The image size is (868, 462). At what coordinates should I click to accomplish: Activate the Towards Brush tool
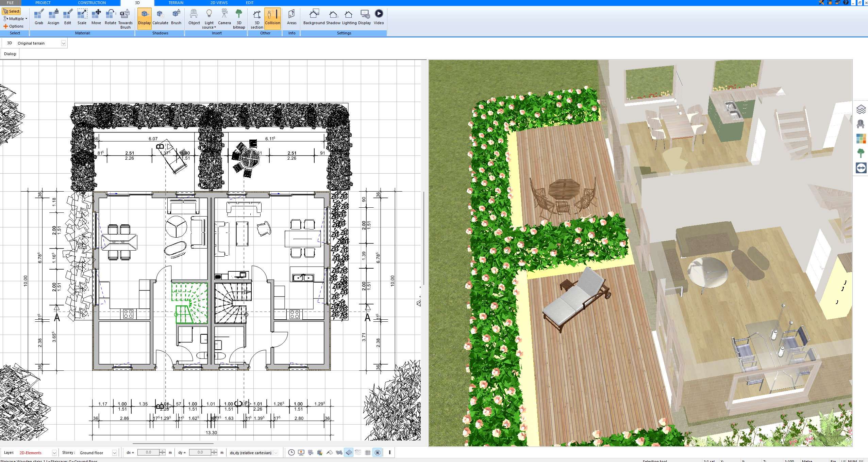(x=125, y=19)
